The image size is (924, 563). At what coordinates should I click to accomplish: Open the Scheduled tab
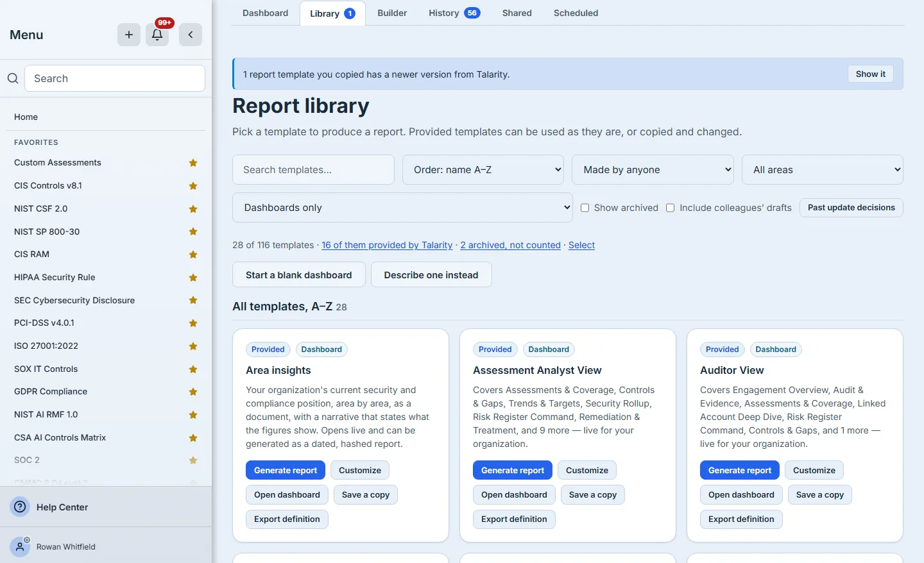[576, 13]
